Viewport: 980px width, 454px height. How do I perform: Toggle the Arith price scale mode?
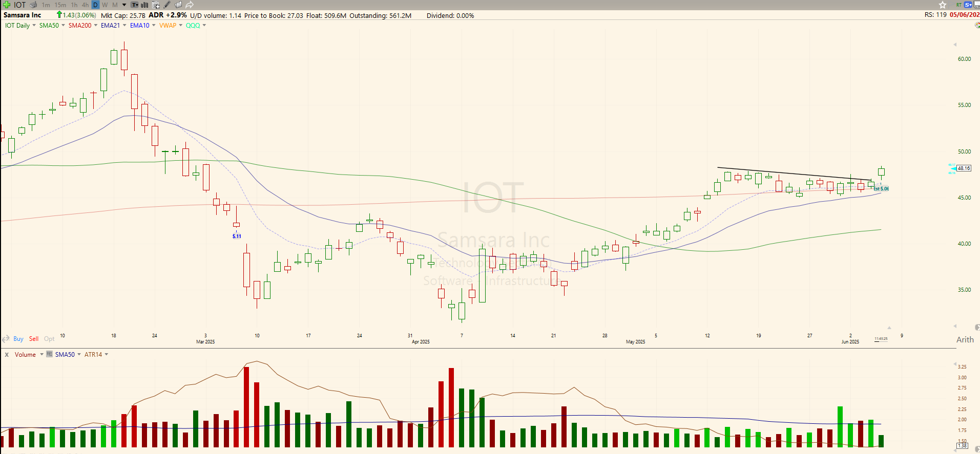(965, 339)
